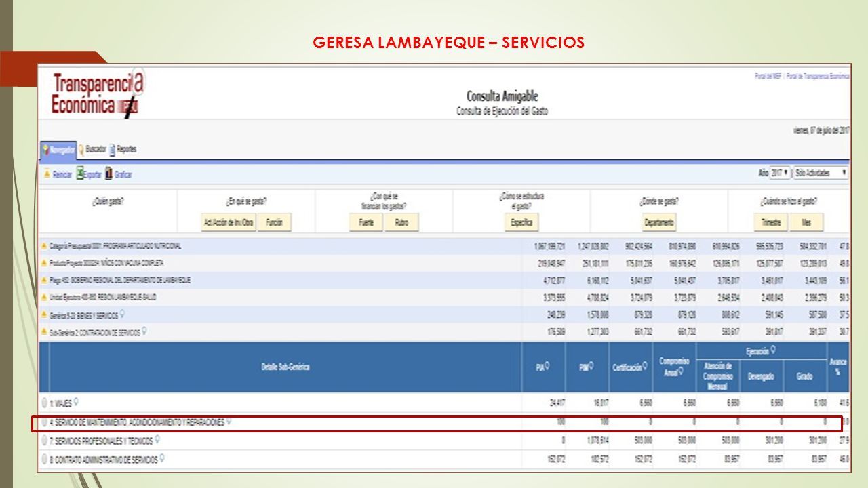Open the Portal del MEF link

pyautogui.click(x=768, y=77)
